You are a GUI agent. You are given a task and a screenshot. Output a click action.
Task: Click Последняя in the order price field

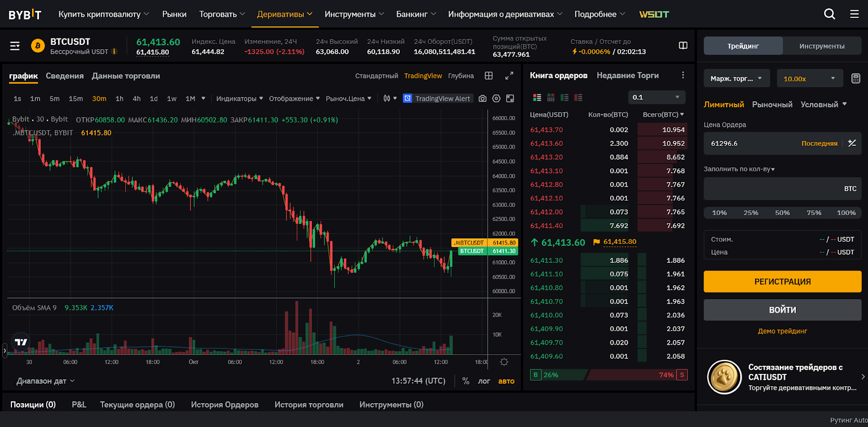[x=819, y=144]
